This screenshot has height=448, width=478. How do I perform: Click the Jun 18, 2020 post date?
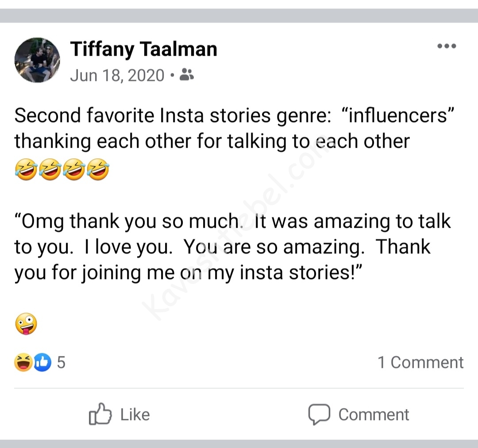(x=117, y=75)
